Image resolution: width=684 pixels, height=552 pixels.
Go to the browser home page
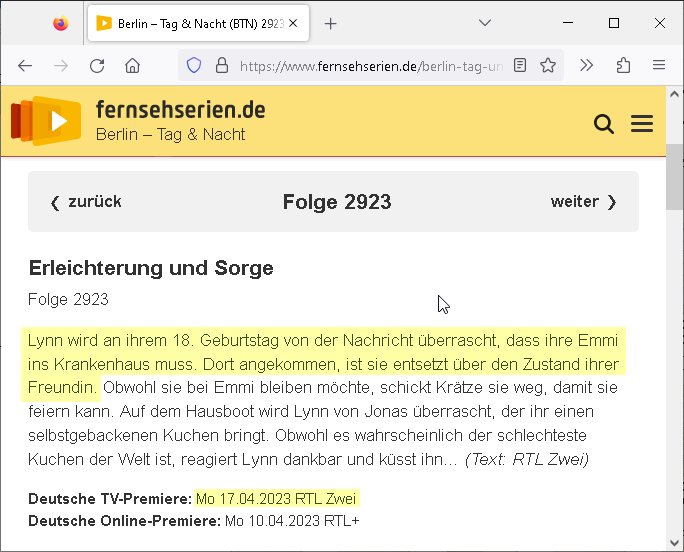[133, 66]
